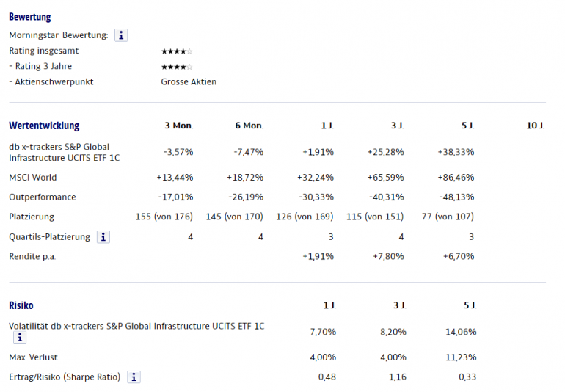Click the 10 J. column header

pyautogui.click(x=535, y=126)
